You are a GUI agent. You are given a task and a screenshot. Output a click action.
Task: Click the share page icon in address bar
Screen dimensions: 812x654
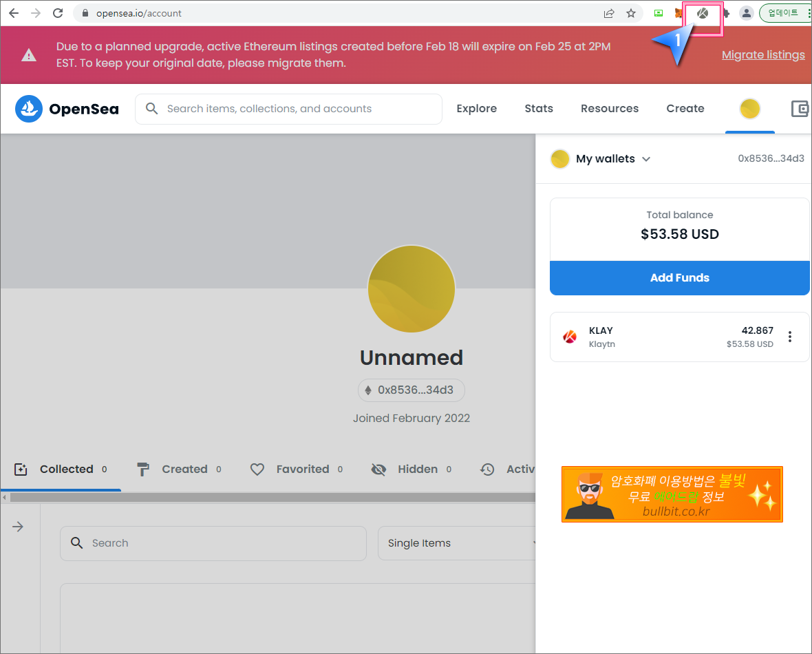[609, 13]
